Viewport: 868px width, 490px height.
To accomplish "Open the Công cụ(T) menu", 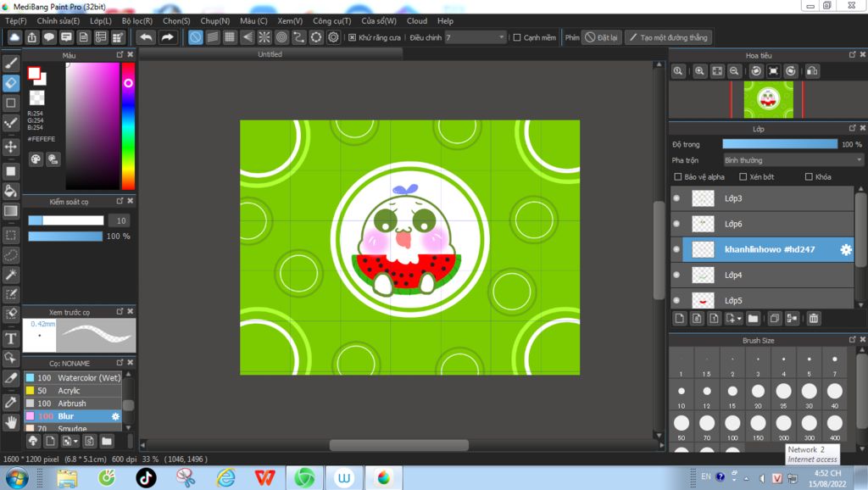I will point(331,21).
